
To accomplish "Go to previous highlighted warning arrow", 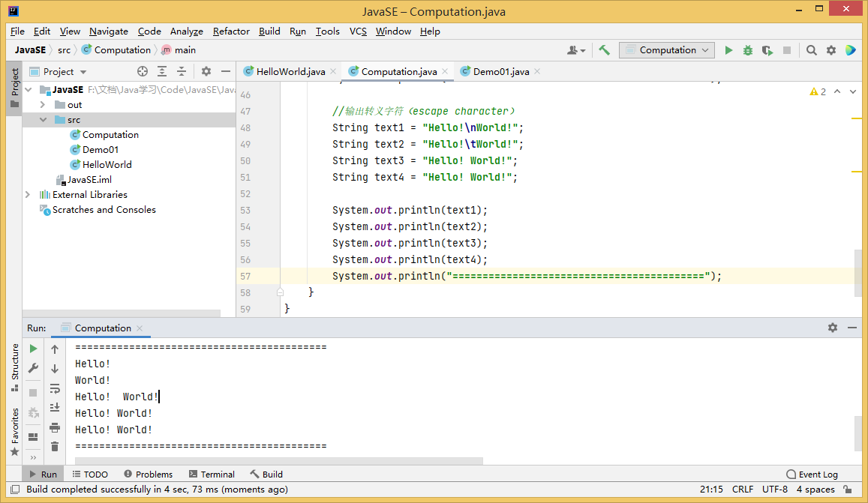I will click(x=837, y=91).
